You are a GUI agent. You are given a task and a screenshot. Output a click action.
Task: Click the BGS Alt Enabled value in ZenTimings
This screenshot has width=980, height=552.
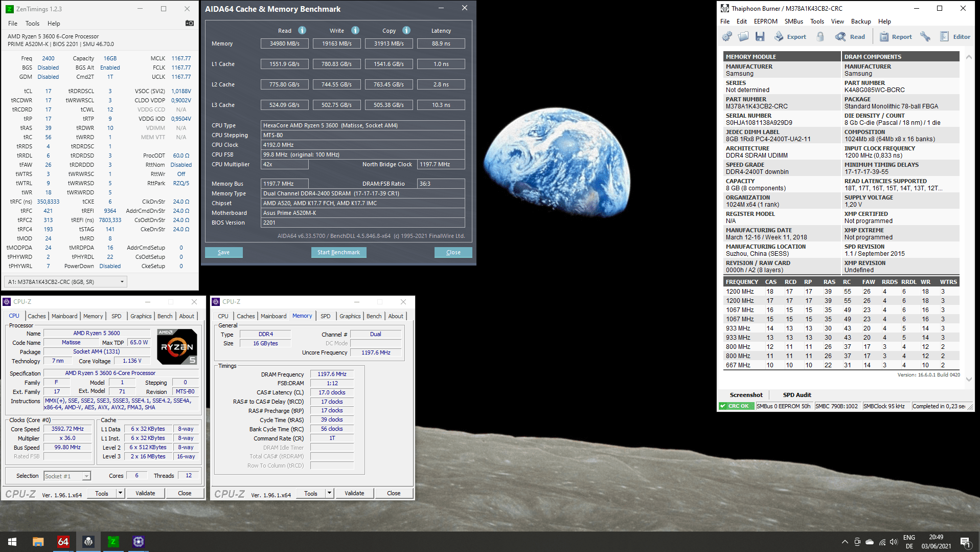110,68
